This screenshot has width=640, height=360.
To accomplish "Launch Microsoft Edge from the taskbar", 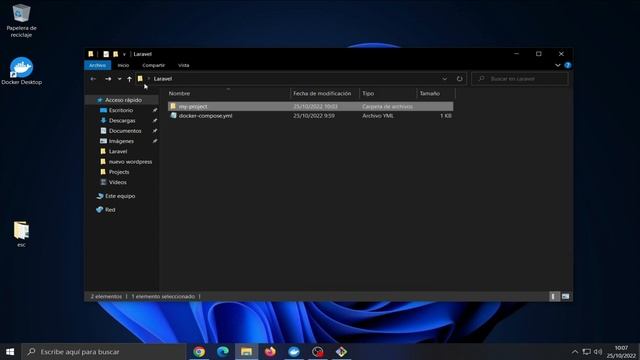I will pyautogui.click(x=223, y=351).
